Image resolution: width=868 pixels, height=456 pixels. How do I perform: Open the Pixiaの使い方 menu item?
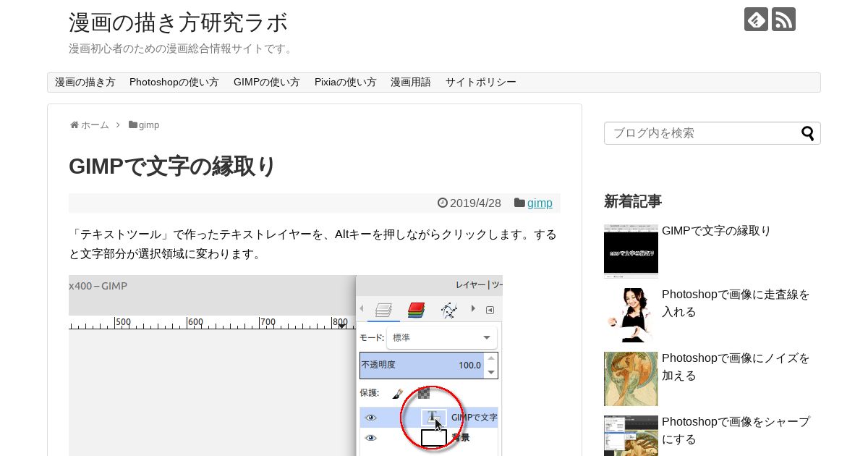click(346, 83)
